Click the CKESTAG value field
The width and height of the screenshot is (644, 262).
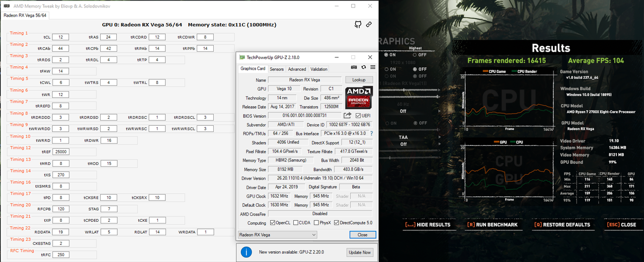tap(60, 243)
